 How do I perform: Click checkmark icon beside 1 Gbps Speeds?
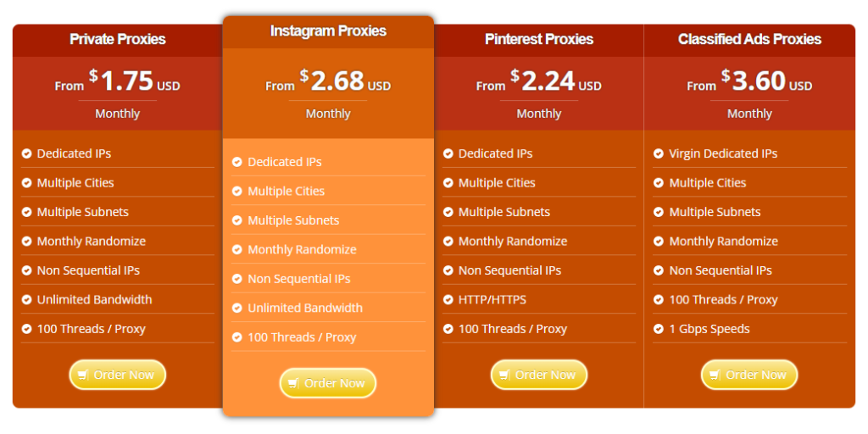coord(658,329)
